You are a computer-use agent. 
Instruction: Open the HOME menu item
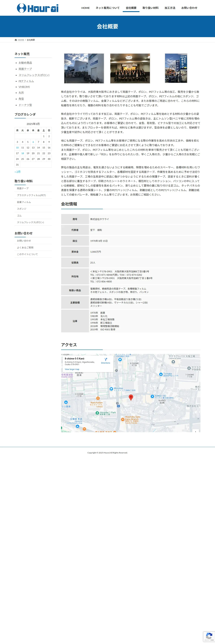point(85,8)
